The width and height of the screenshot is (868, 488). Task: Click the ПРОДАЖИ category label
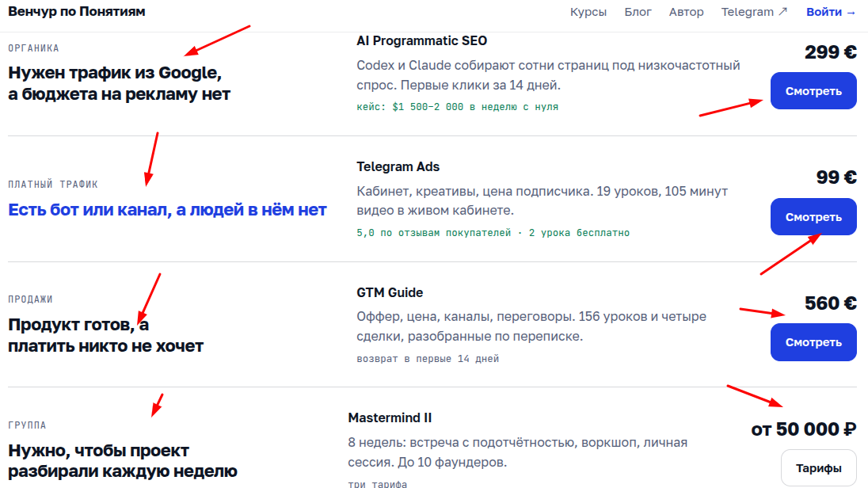click(30, 299)
